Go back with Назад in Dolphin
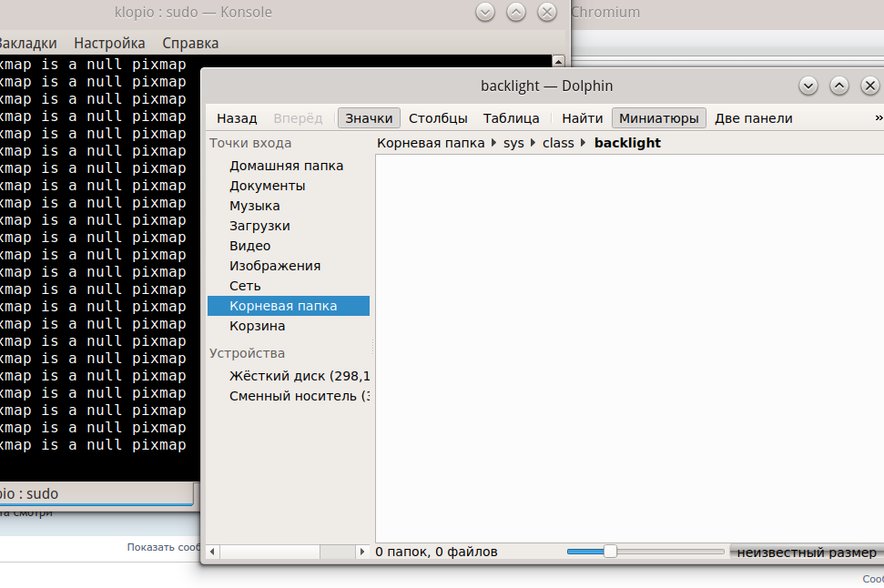Image resolution: width=884 pixels, height=588 pixels. click(237, 118)
